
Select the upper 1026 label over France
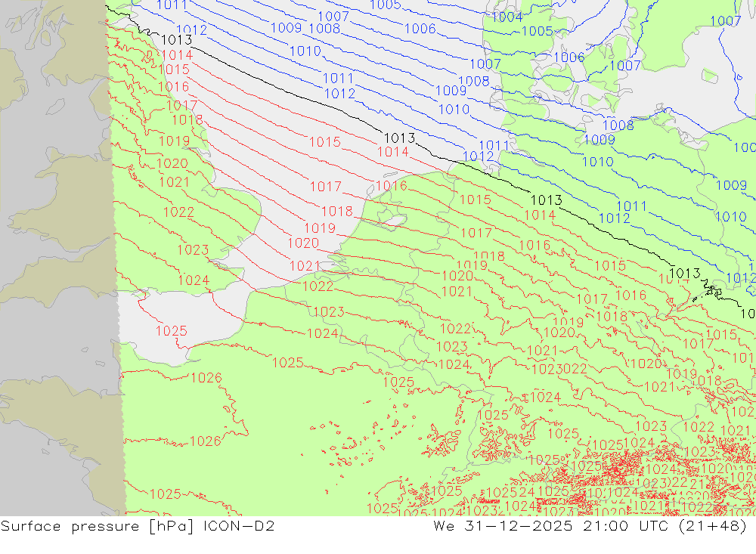[x=206, y=378]
